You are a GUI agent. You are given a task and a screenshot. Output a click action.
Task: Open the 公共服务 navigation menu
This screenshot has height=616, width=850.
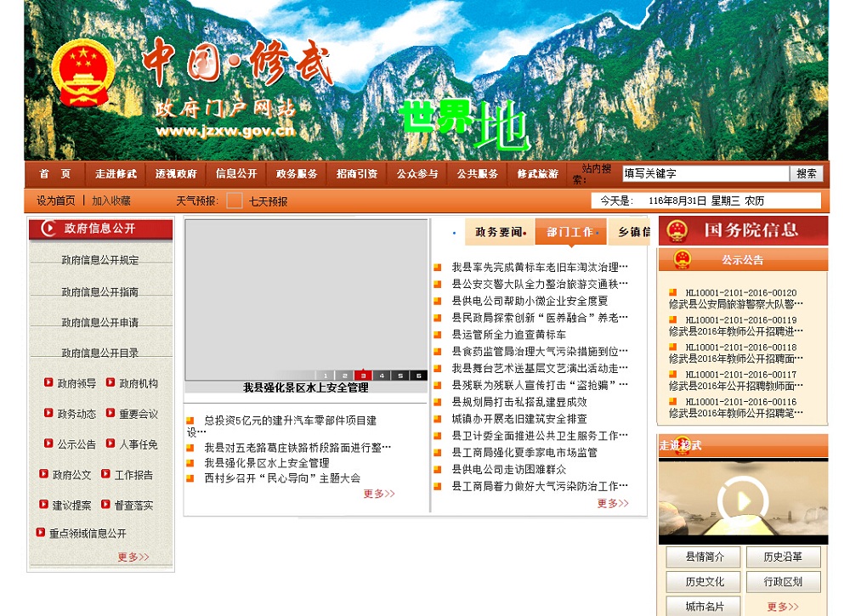pyautogui.click(x=477, y=174)
